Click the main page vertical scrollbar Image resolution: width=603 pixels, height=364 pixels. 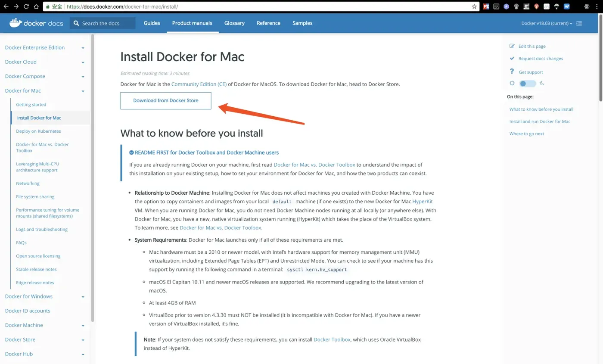(600, 58)
